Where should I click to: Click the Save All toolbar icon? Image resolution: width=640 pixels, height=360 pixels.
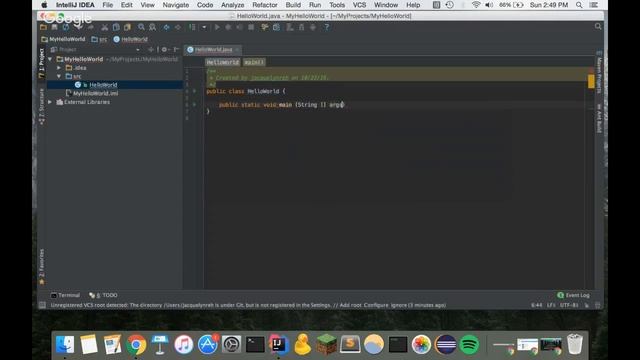[x=54, y=27]
